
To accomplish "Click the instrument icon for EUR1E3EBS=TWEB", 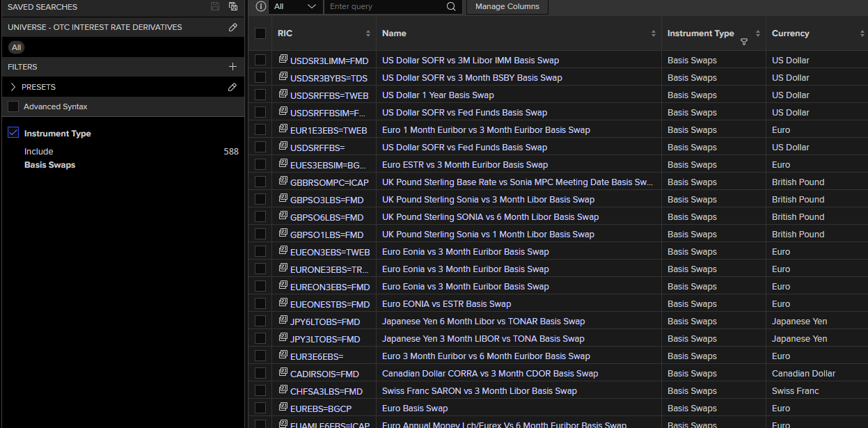I will (283, 129).
